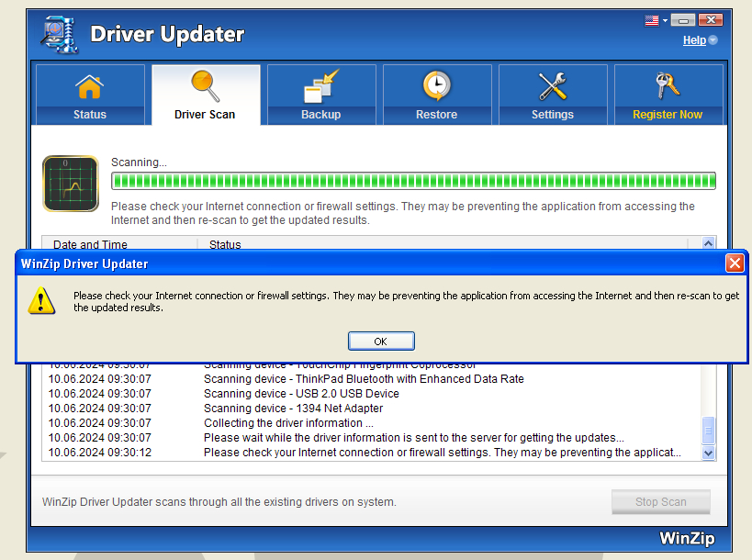752x560 pixels.
Task: Click the WinZip brand logo at bottom
Action: [687, 539]
